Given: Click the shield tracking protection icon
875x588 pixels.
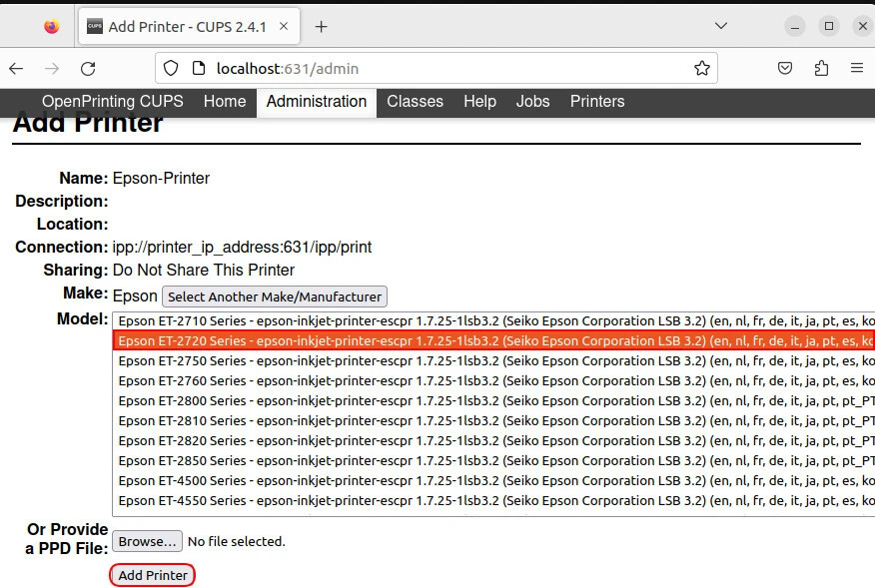Looking at the screenshot, I should click(x=171, y=68).
